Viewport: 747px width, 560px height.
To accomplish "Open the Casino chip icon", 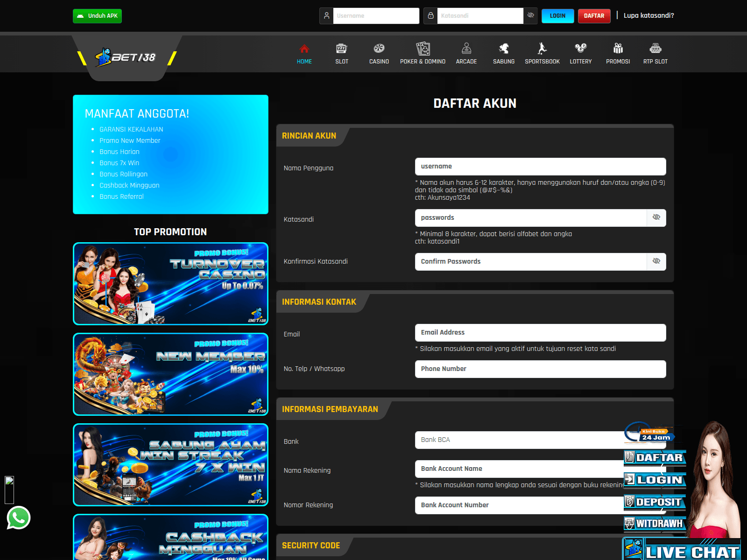I will [x=379, y=49].
